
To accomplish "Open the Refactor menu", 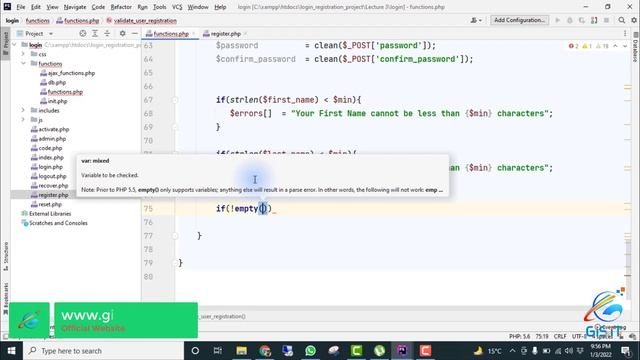I will click(121, 7).
